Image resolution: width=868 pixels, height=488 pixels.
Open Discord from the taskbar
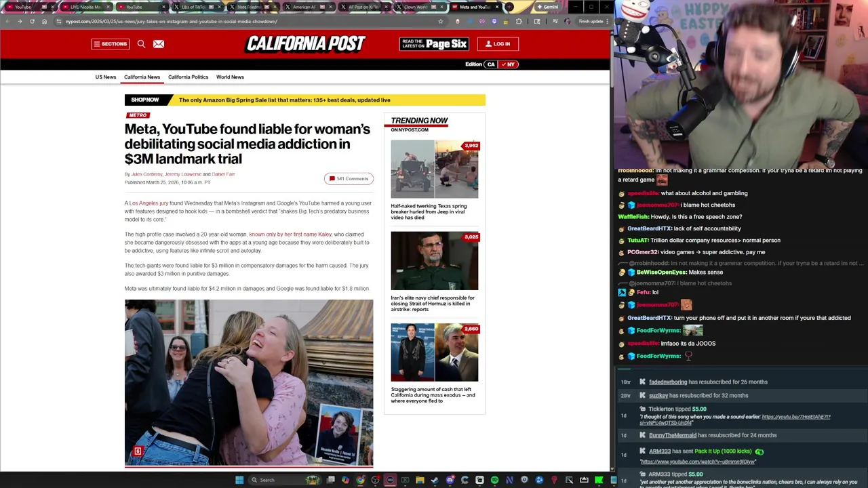pyautogui.click(x=450, y=480)
